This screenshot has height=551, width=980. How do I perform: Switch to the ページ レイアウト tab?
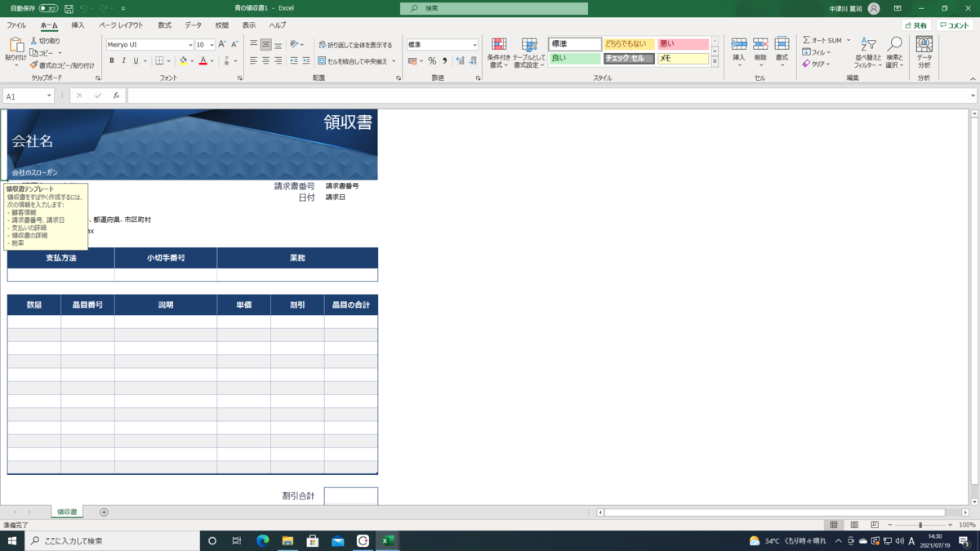point(121,25)
